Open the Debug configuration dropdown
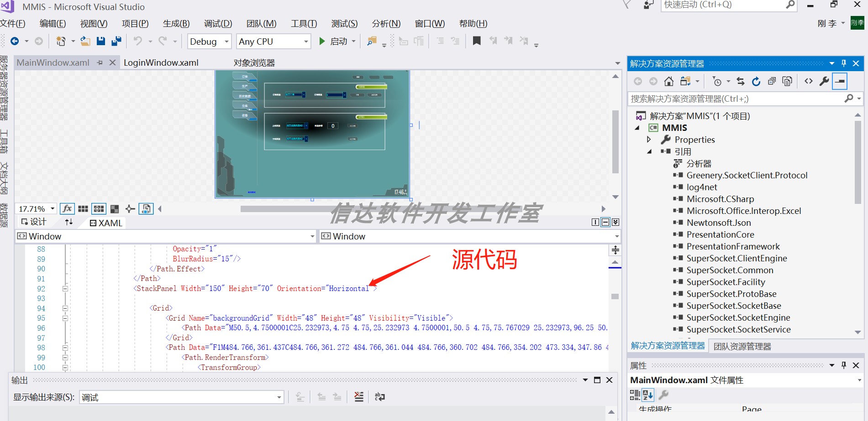The height and width of the screenshot is (421, 868). (x=226, y=42)
